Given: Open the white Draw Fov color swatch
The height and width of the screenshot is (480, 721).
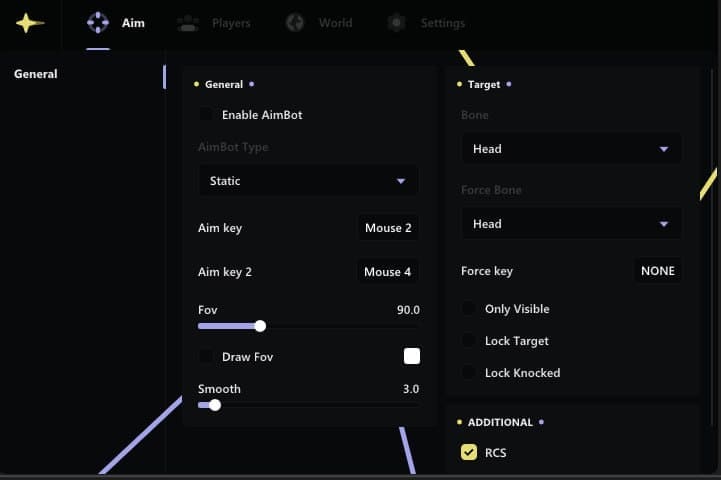Looking at the screenshot, I should [x=411, y=356].
